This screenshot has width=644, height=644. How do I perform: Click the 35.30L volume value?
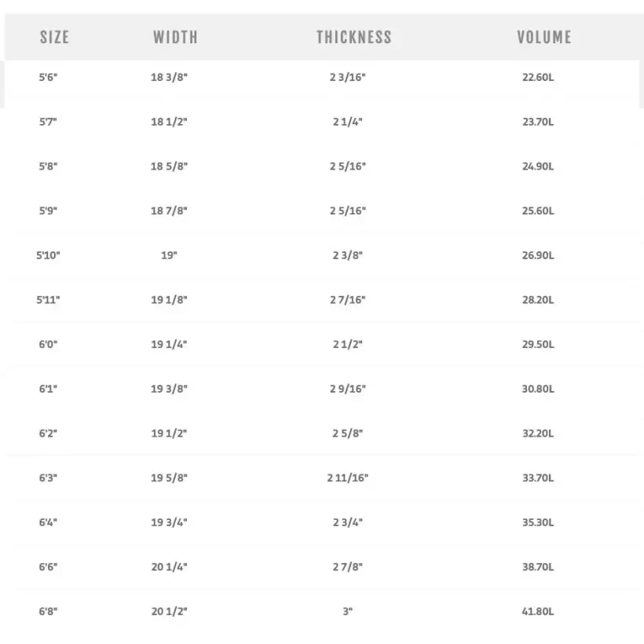click(539, 522)
